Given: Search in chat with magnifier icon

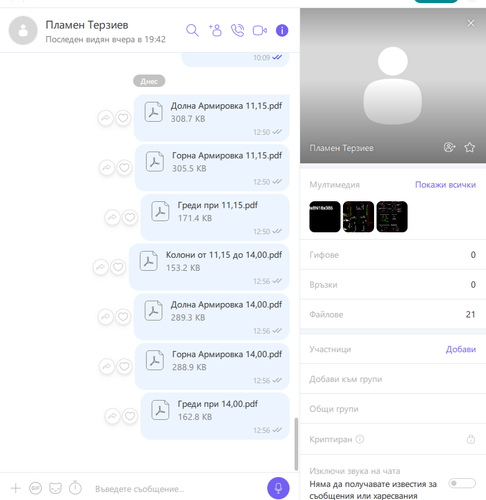Looking at the screenshot, I should (x=192, y=30).
